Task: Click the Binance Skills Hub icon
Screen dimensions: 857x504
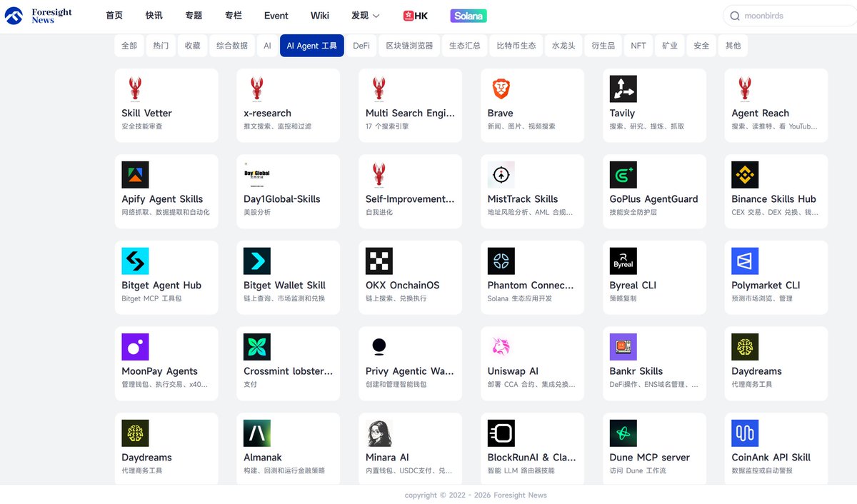Action: tap(745, 175)
